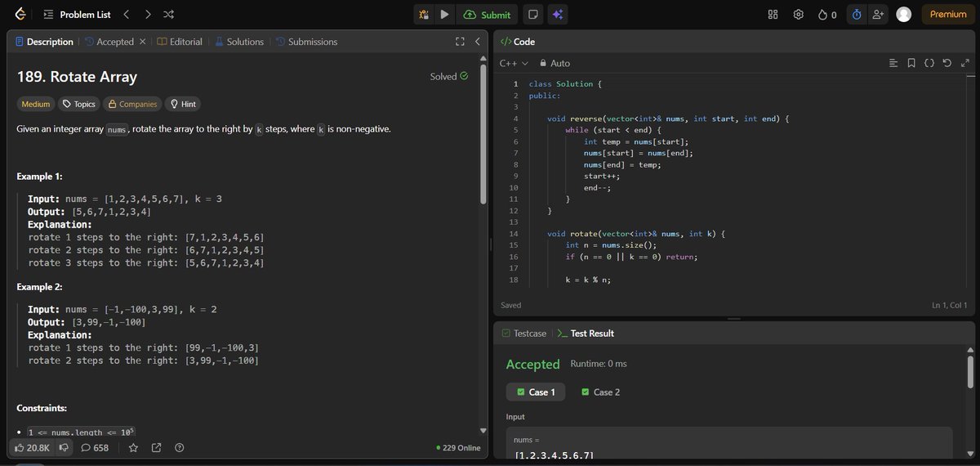Open the layout grid icon
Image resolution: width=980 pixels, height=466 pixels.
click(x=773, y=15)
